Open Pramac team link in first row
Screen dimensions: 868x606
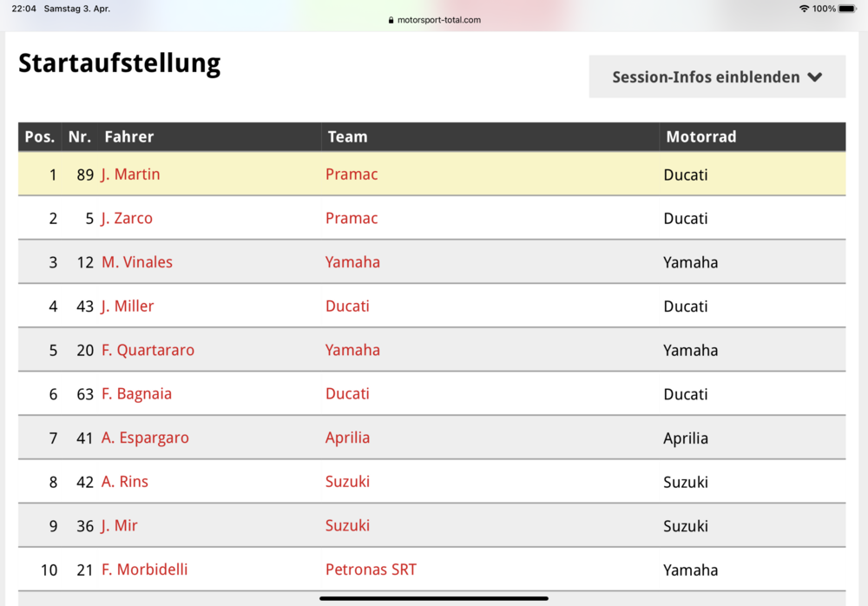click(352, 175)
